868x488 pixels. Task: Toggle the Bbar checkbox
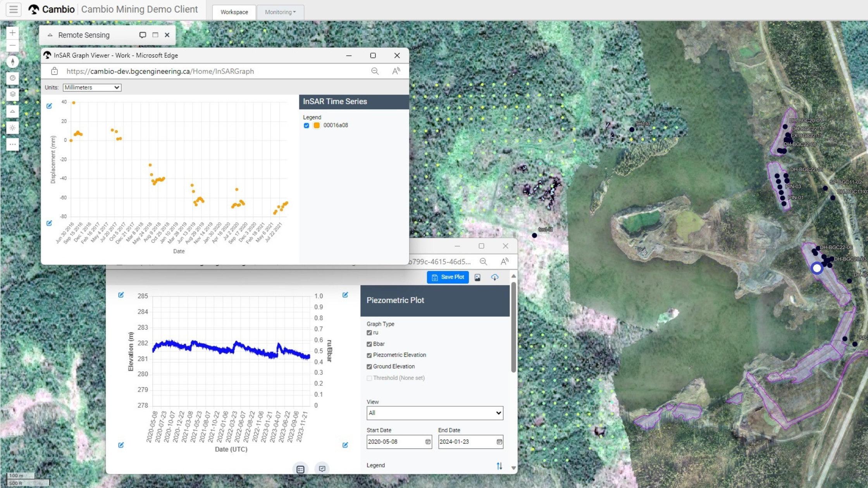[369, 344]
